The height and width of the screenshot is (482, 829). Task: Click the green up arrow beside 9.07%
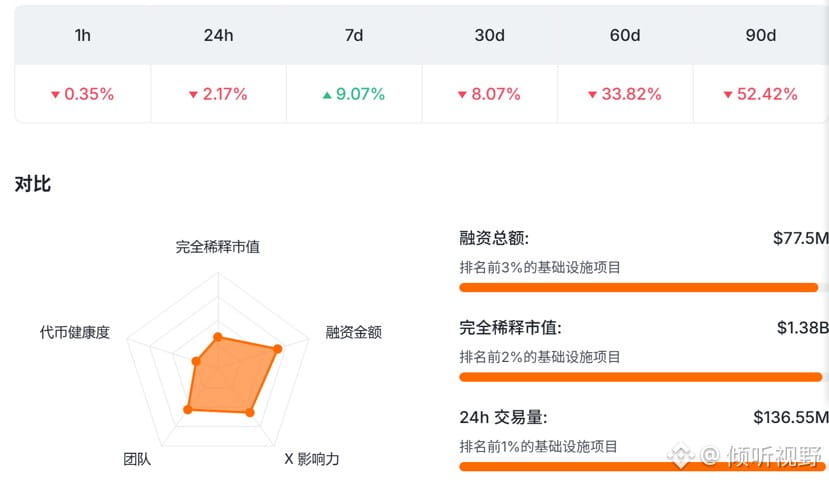click(x=327, y=95)
